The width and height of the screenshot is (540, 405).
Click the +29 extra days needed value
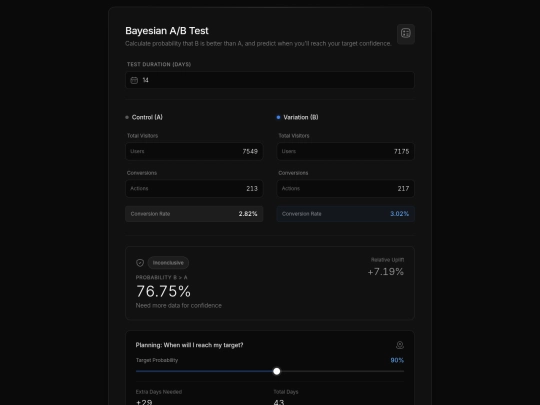[144, 402]
